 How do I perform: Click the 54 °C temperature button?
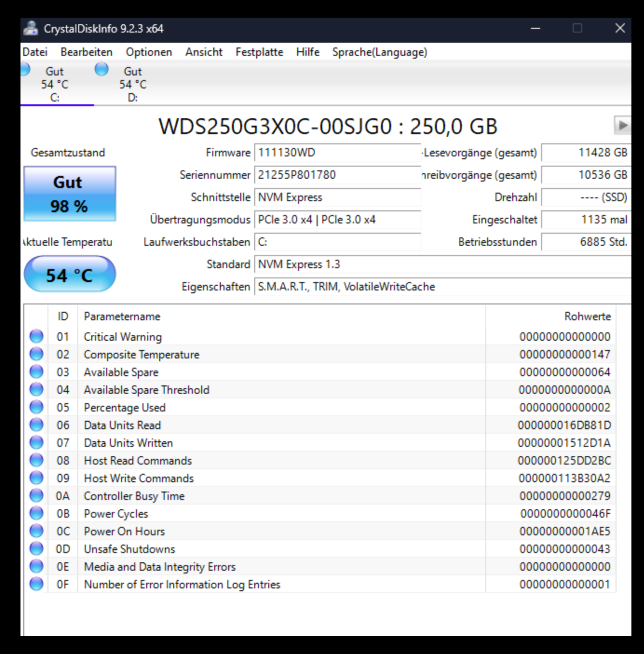70,275
